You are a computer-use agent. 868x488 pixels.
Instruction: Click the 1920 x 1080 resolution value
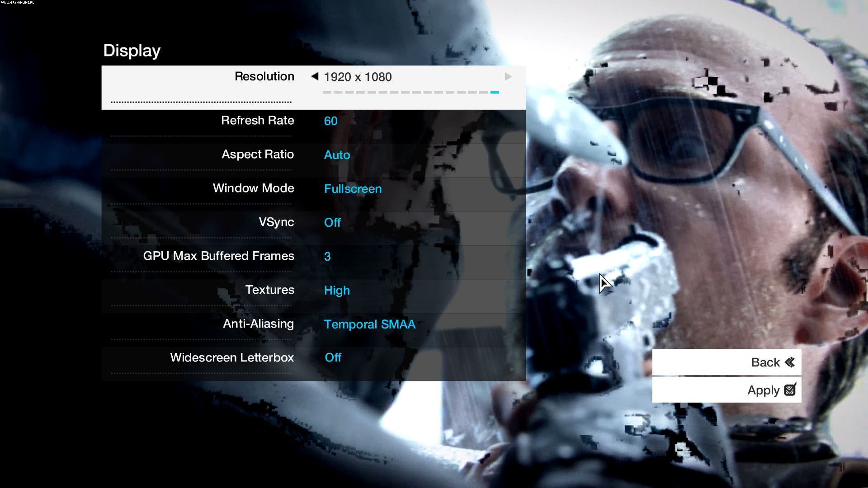pyautogui.click(x=358, y=77)
